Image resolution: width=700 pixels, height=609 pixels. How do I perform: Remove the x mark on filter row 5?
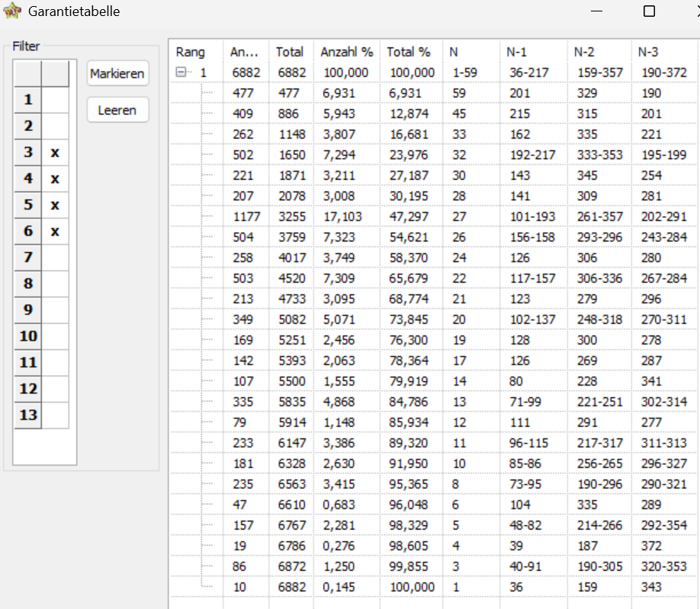point(55,205)
